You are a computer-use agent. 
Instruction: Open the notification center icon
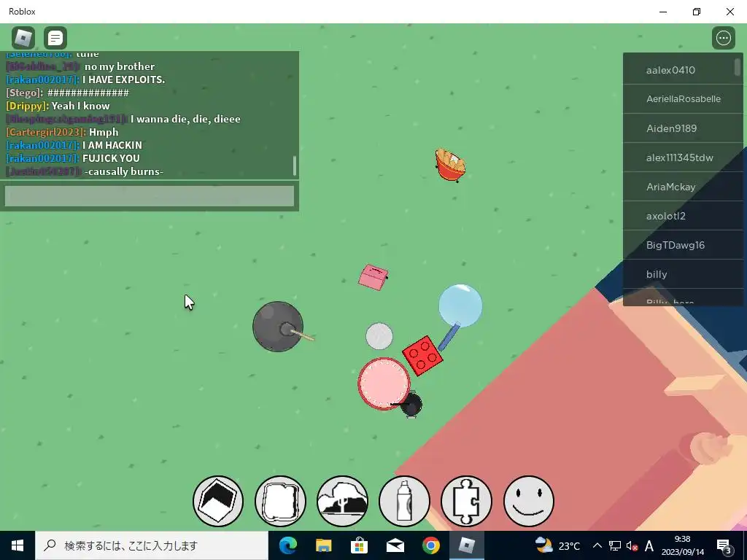coord(724,545)
